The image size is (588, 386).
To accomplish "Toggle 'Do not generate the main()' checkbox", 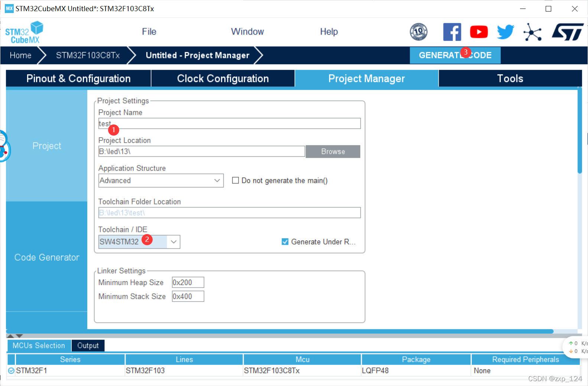I will (235, 181).
